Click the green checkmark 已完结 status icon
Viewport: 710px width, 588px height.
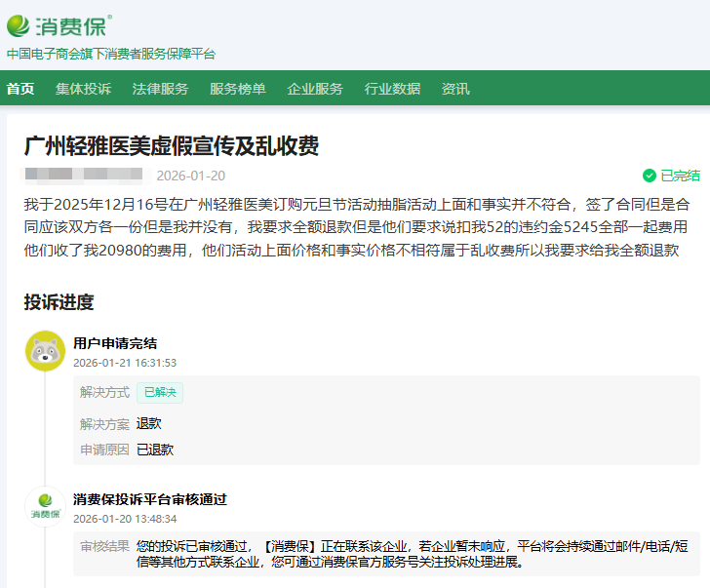click(649, 176)
